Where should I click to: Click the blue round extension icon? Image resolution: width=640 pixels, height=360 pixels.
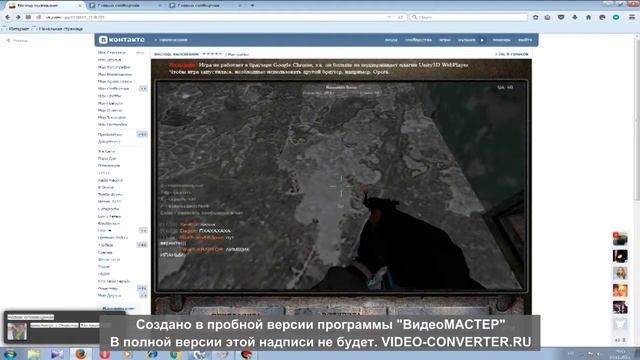tap(616, 17)
